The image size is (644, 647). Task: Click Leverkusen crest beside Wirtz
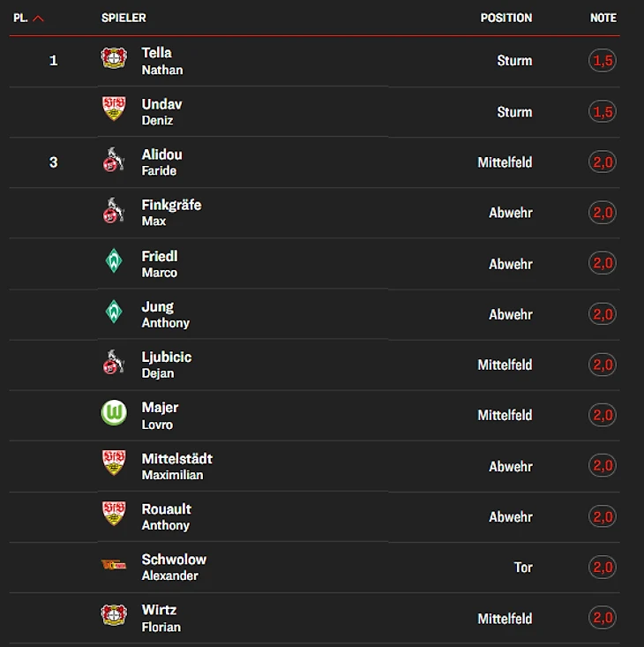114,616
